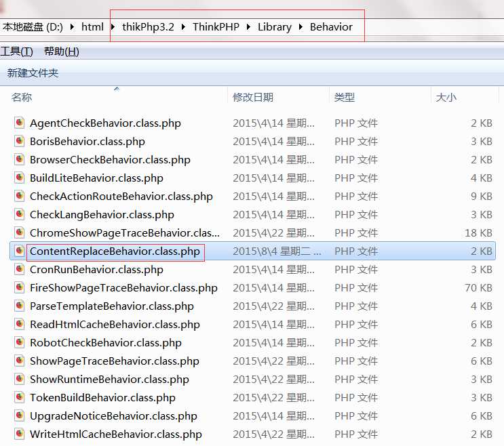Select file name ReadHtmlCacheBehavior.class.php
Image resolution: width=504 pixels, height=446 pixels.
115,324
